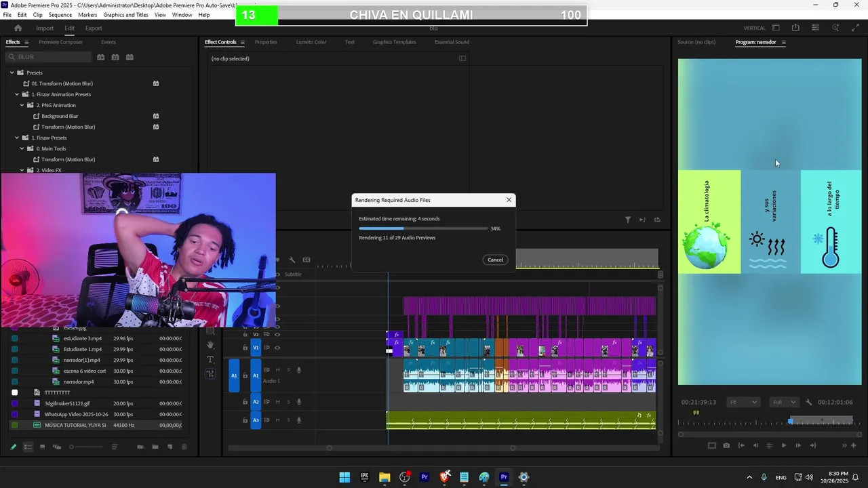The width and height of the screenshot is (868, 488).
Task: Click the BLUR effects search field
Action: 47,57
